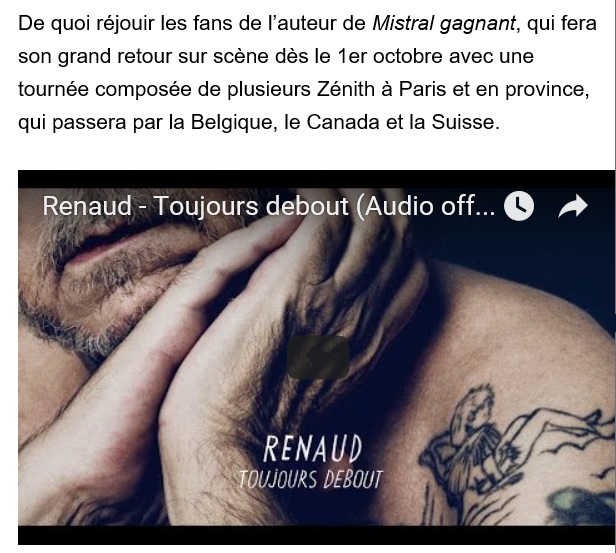Click the word 'Canada' in the paragraph
Image resolution: width=616 pixels, height=553 pixels.
click(343, 122)
